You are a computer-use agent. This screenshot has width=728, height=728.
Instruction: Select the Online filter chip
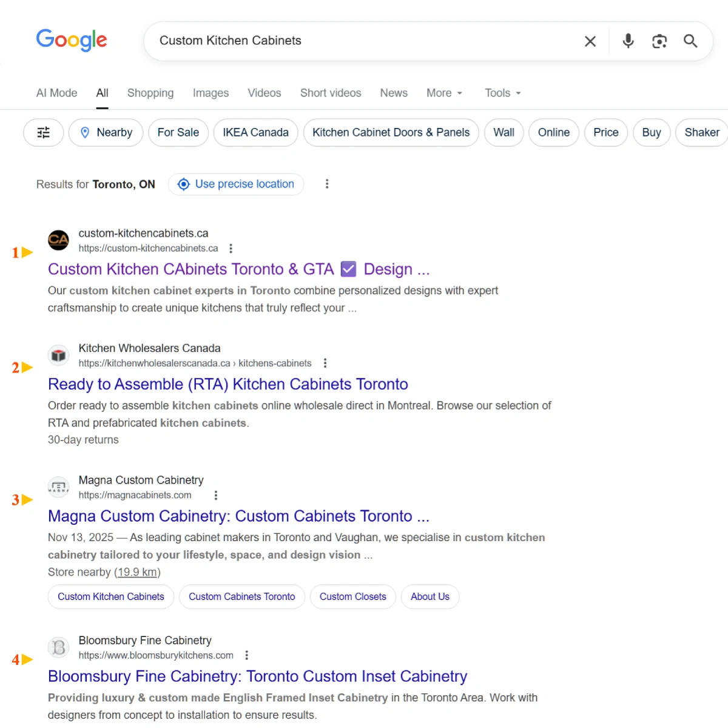(554, 132)
